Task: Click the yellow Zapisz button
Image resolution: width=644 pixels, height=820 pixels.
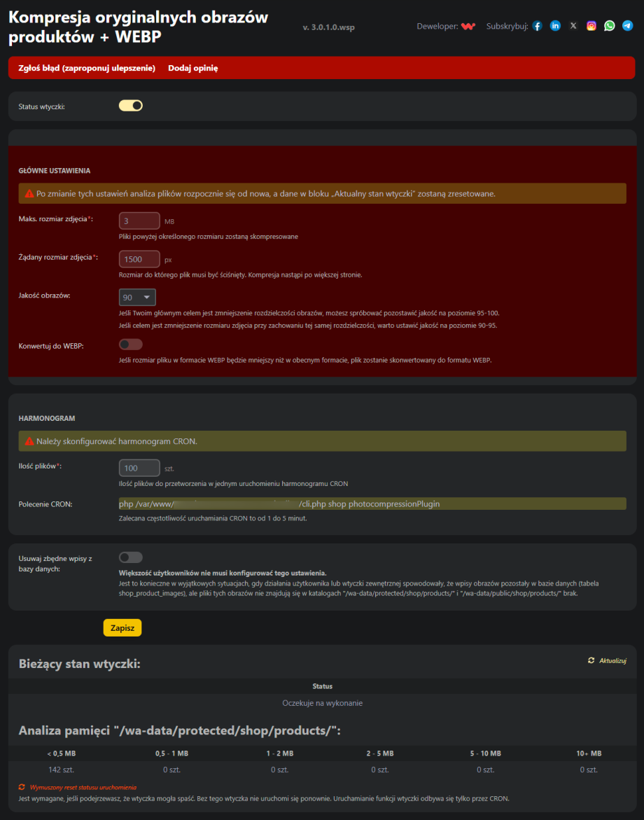Action: click(122, 627)
